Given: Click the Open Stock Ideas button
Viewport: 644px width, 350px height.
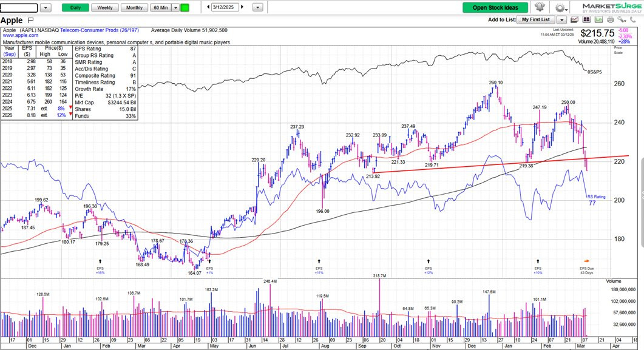Looking at the screenshot, I should [496, 7].
